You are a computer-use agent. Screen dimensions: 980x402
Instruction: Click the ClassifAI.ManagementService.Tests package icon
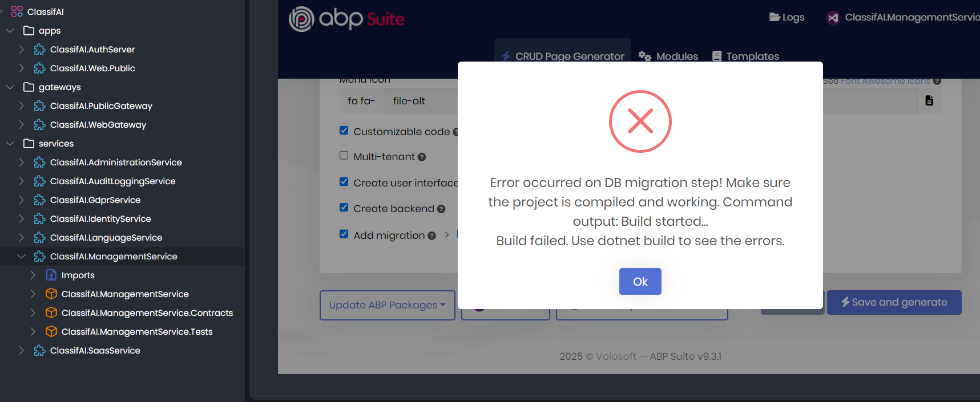pos(51,331)
